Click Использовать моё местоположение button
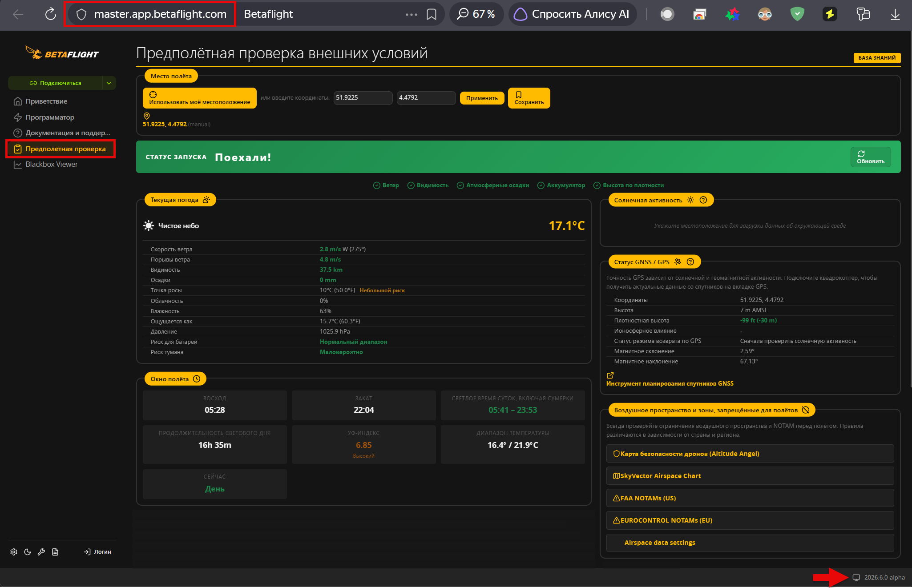Viewport: 912px width, 588px height. point(200,98)
